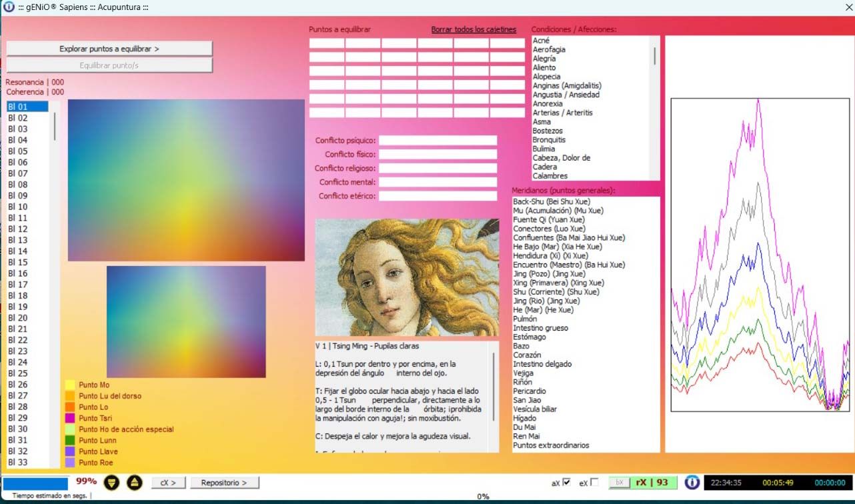The image size is (855, 504).
Task: Click 'Borrar todos los cajetines' link
Action: pos(474,29)
